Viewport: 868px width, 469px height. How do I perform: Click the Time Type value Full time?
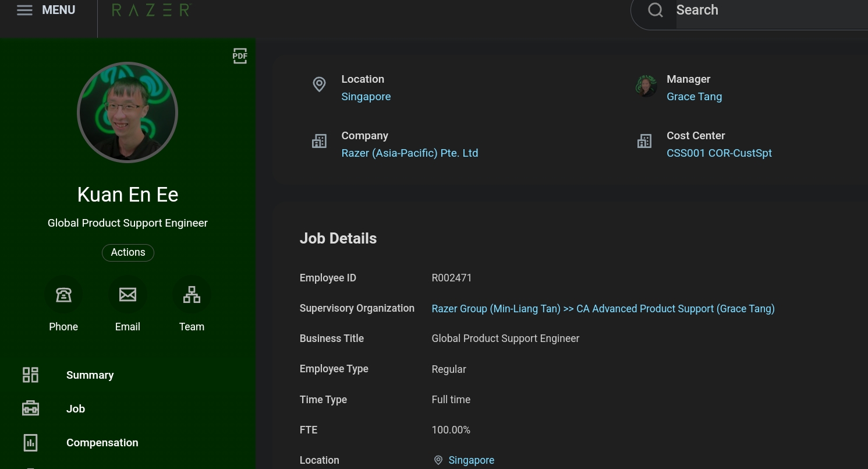coord(451,400)
